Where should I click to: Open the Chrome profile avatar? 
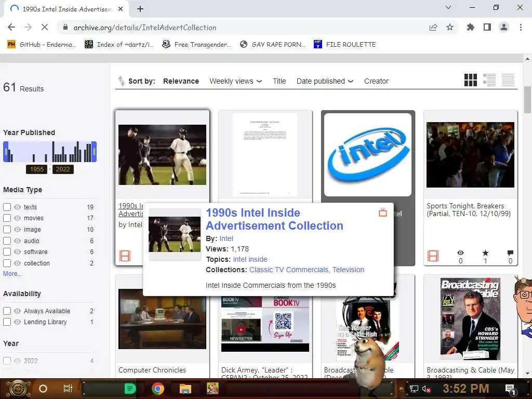[504, 28]
